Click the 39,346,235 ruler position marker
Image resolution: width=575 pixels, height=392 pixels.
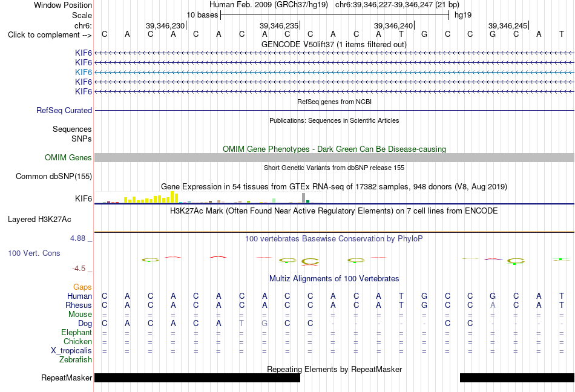tap(279, 25)
